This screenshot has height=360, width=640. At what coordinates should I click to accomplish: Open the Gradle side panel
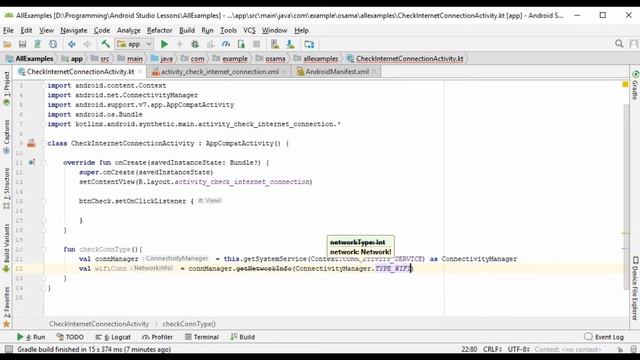pos(635,85)
